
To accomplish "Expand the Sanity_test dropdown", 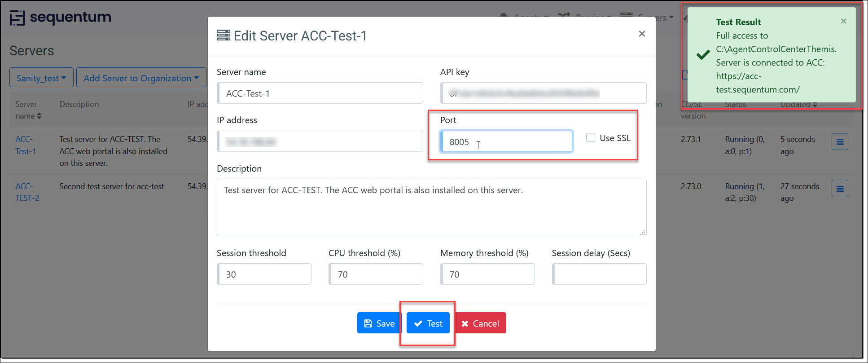I will pyautogui.click(x=41, y=78).
